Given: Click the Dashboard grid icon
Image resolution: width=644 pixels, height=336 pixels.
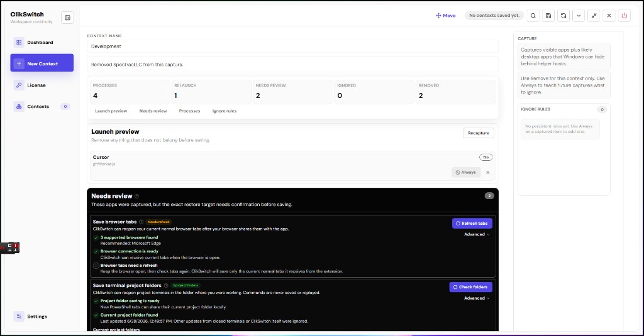Looking at the screenshot, I should 19,42.
